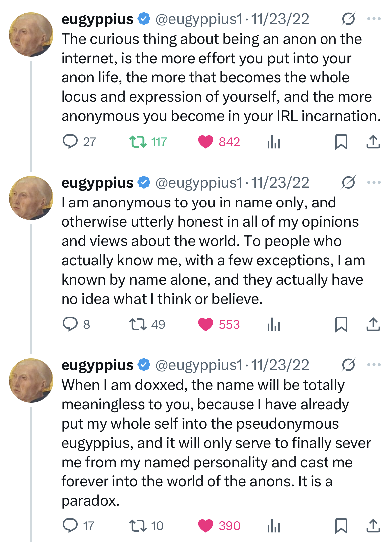Open the @eugyppius1 handle on first tweet
392x542 pixels.
tap(199, 19)
